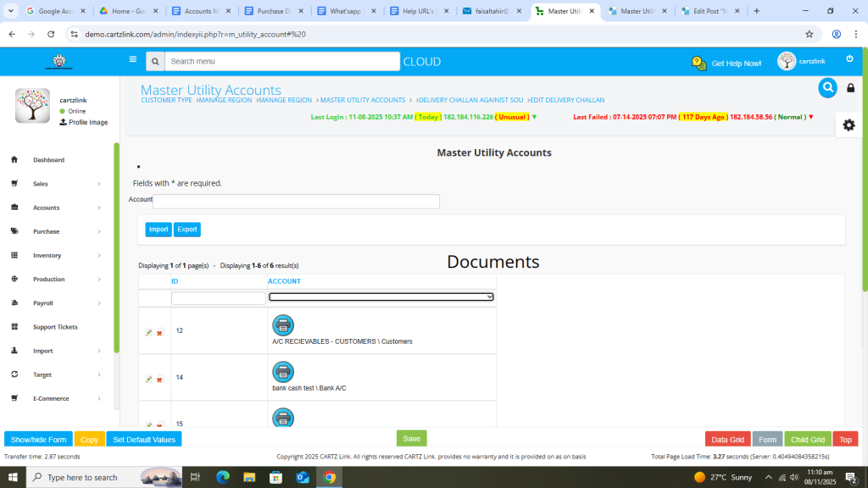Click the lock icon in the header
The height and width of the screenshot is (488, 868).
tap(851, 88)
